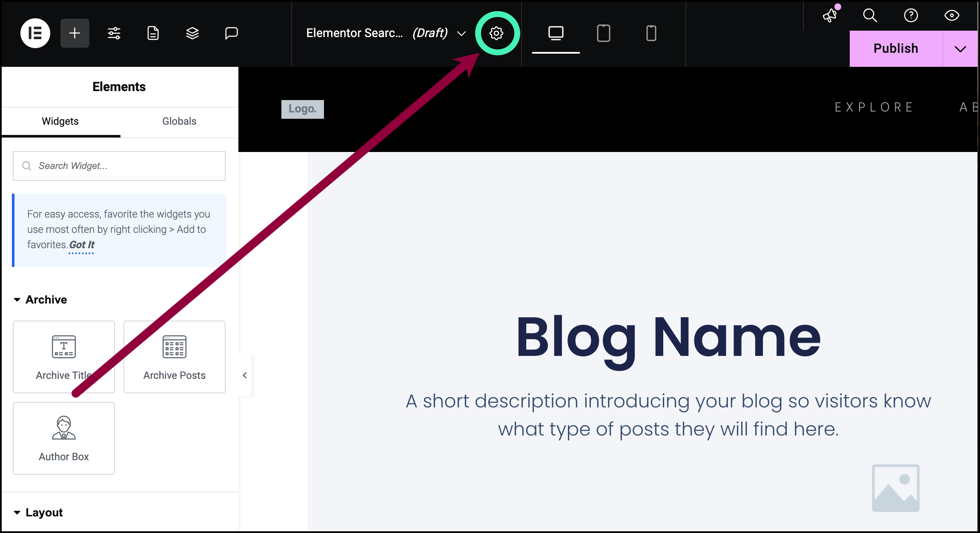Image resolution: width=980 pixels, height=533 pixels.
Task: Switch to the Globals tab
Action: 178,121
